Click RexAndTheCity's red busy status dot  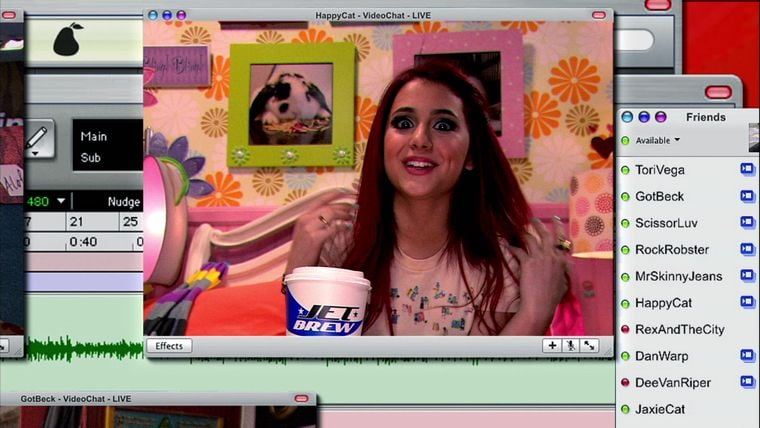coord(625,330)
